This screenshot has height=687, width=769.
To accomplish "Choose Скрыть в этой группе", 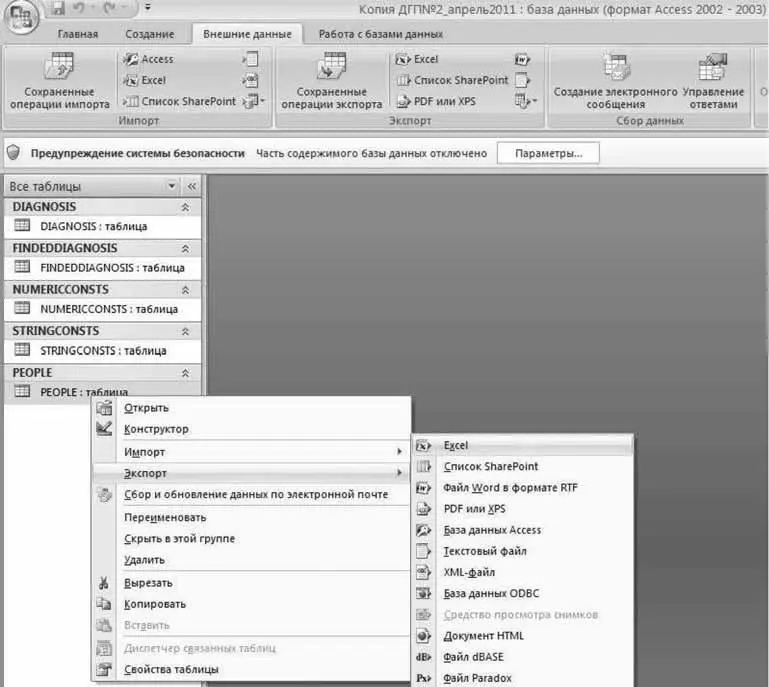I will click(x=251, y=538).
